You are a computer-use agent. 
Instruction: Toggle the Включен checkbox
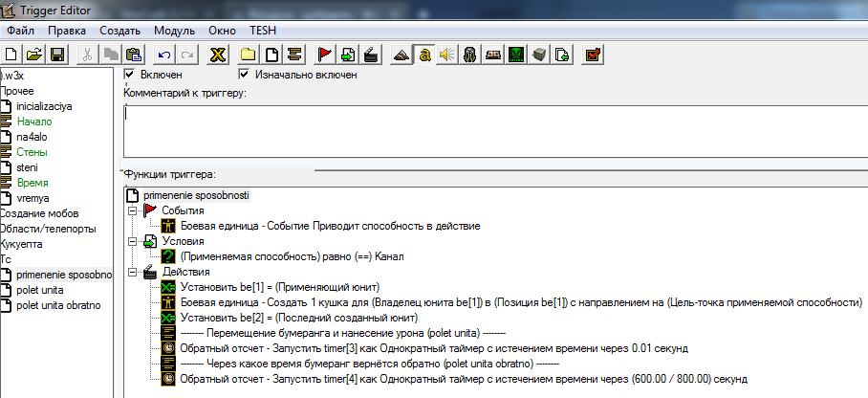[x=130, y=75]
